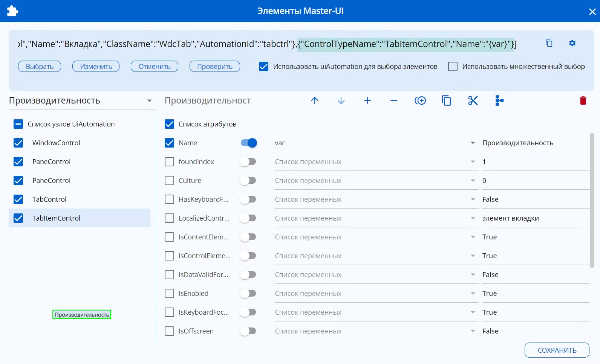
Task: Open selector settings gear icon
Action: point(572,43)
